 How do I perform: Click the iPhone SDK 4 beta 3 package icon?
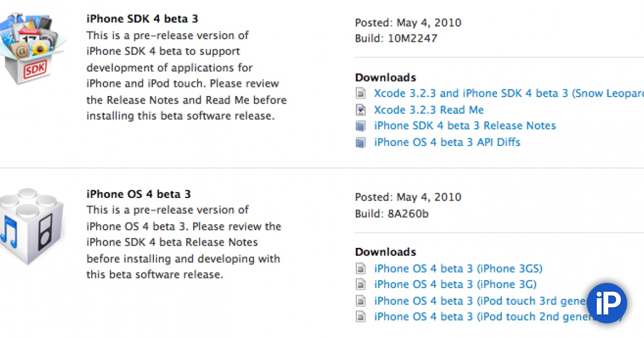33,38
